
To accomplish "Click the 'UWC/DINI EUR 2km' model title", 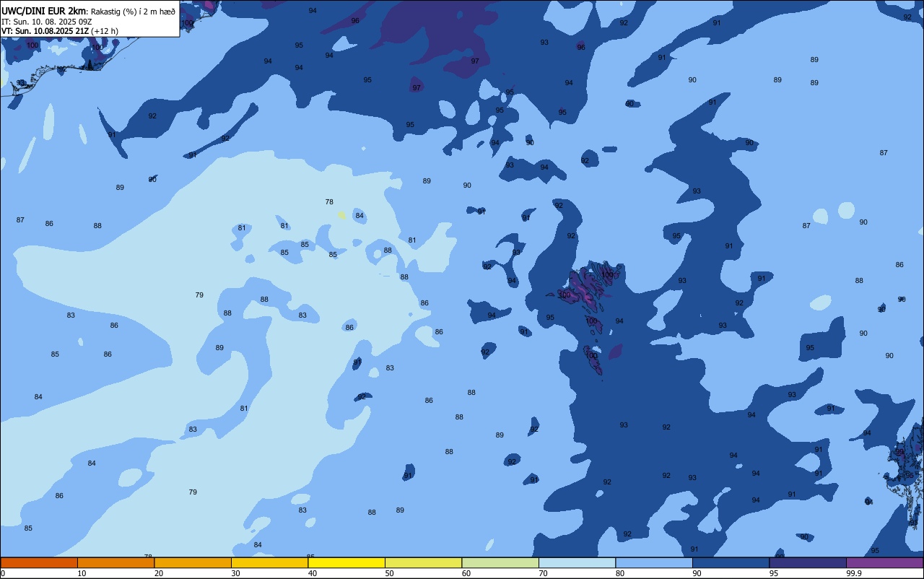I will (44, 10).
